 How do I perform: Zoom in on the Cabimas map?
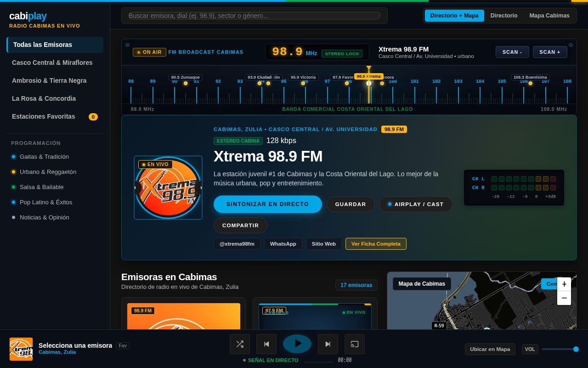[x=564, y=284]
